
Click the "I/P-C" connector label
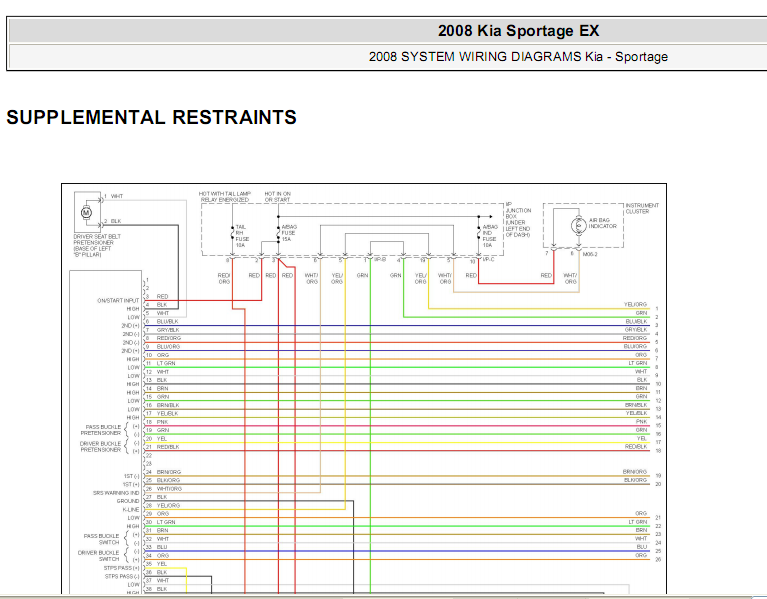point(489,259)
